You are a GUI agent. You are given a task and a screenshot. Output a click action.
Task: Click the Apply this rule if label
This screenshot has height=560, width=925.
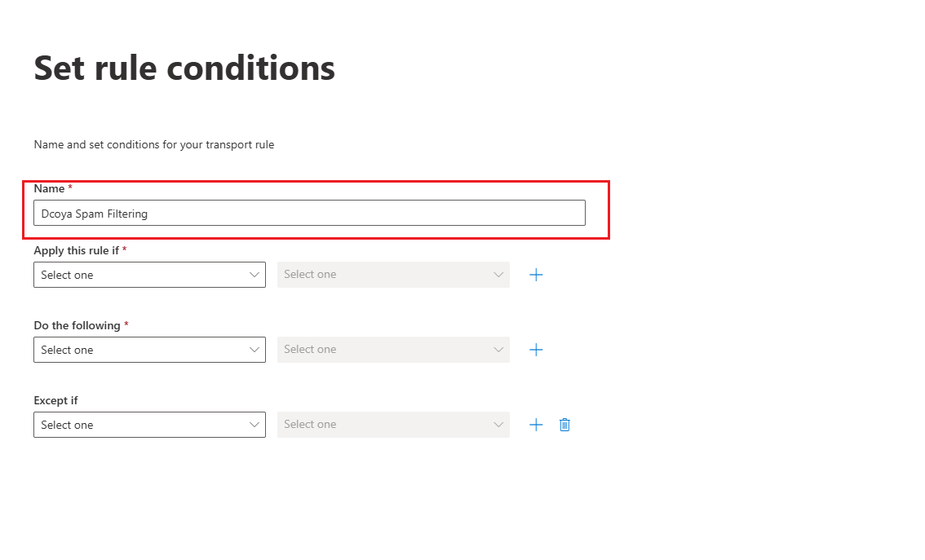point(77,250)
